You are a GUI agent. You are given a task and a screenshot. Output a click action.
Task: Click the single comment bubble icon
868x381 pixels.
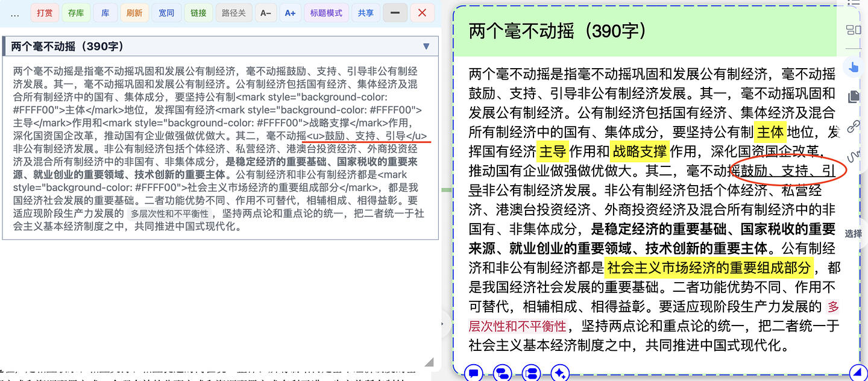tap(473, 373)
